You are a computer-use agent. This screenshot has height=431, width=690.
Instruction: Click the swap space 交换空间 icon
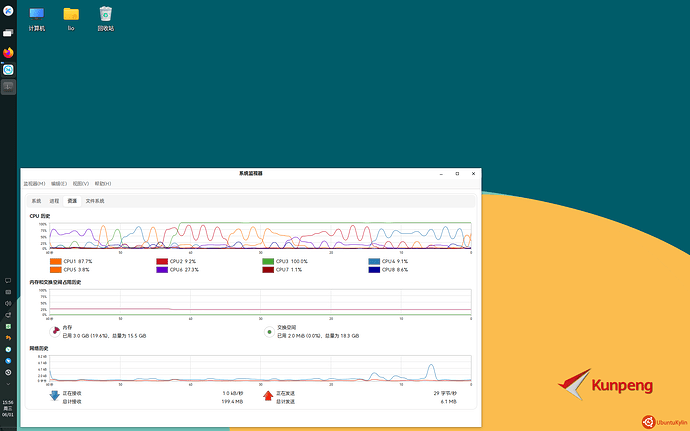[269, 330]
